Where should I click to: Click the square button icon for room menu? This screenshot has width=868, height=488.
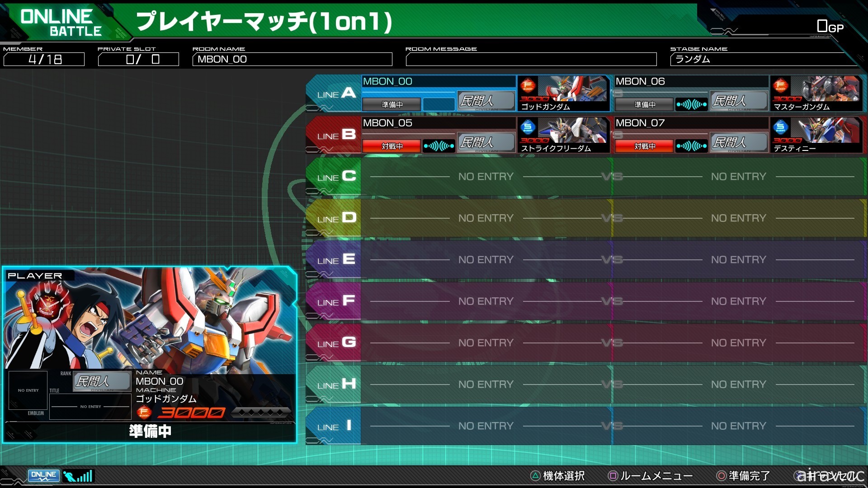pyautogui.click(x=613, y=476)
